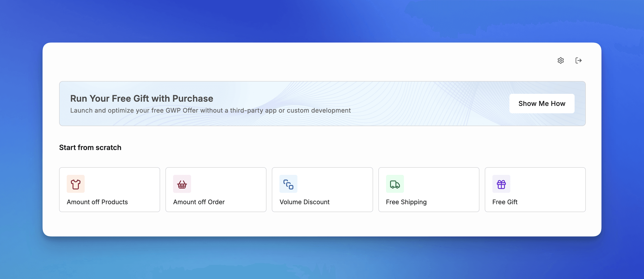Click the shopping basket icon
644x279 pixels.
[182, 184]
